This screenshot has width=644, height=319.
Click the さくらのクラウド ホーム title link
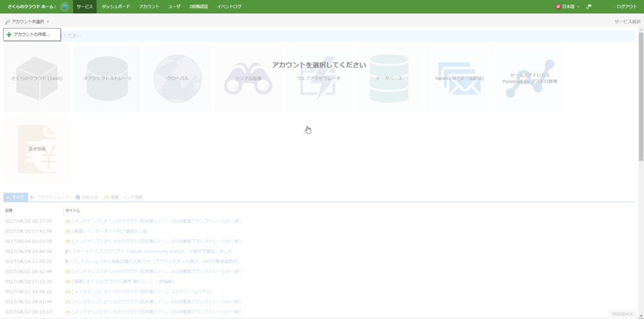point(31,6)
